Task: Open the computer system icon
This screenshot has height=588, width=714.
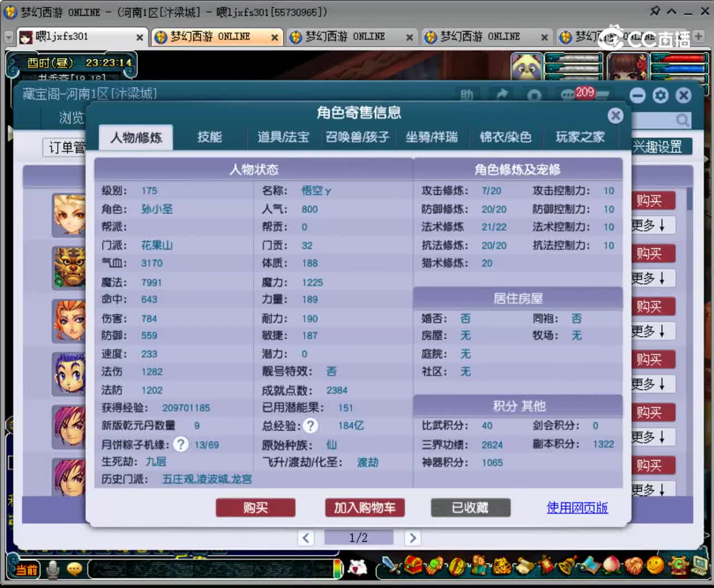Action: (x=698, y=566)
